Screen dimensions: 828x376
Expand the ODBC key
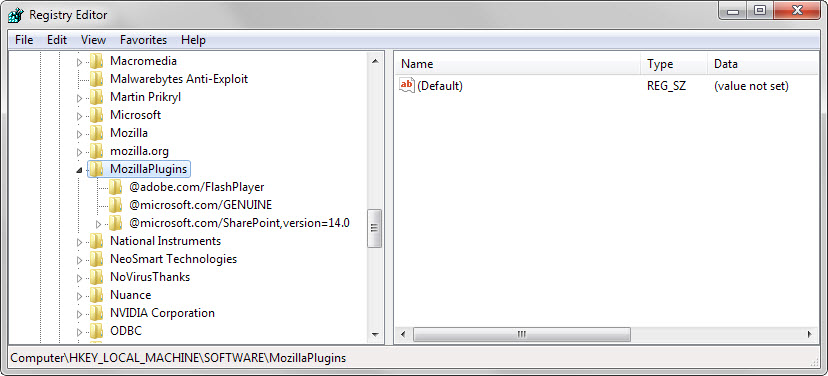(x=80, y=332)
